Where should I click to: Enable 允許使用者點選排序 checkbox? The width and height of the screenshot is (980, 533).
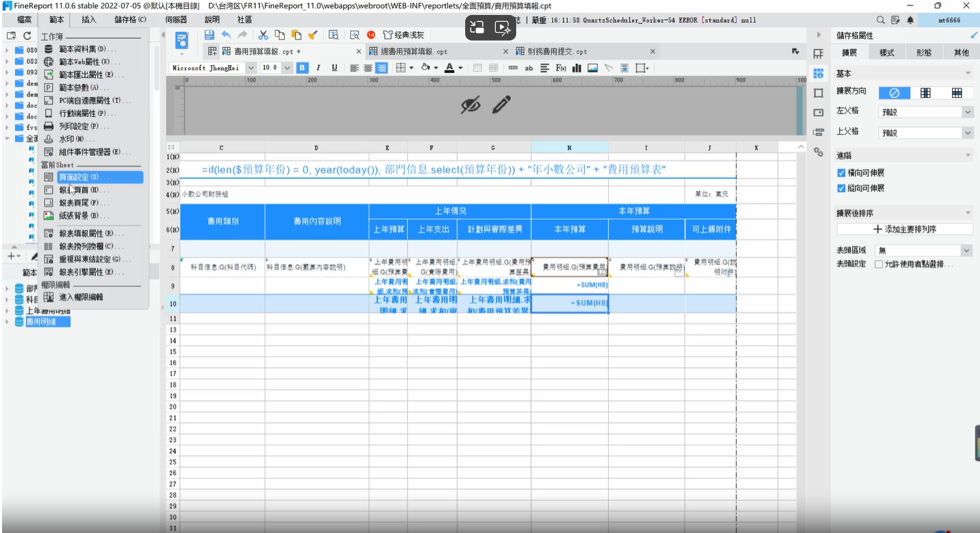coord(879,264)
